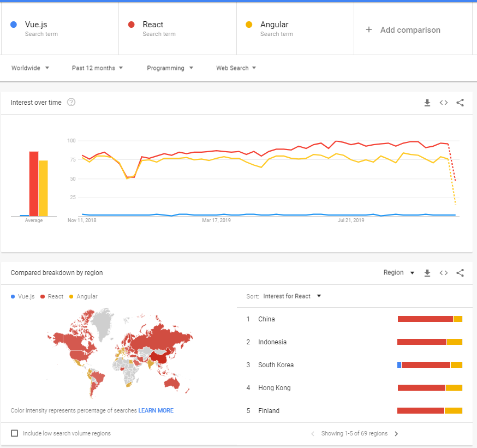
Task: Select Finland in the region list
Action: pyautogui.click(x=269, y=410)
